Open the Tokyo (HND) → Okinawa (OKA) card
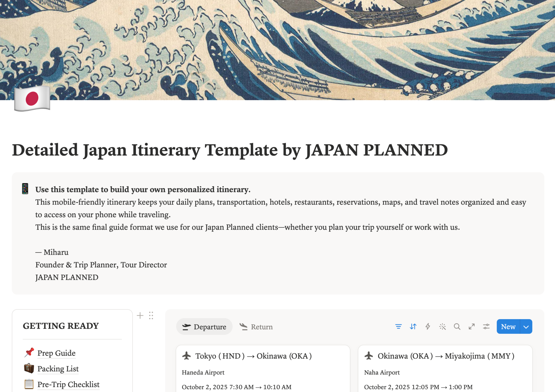 click(263, 368)
